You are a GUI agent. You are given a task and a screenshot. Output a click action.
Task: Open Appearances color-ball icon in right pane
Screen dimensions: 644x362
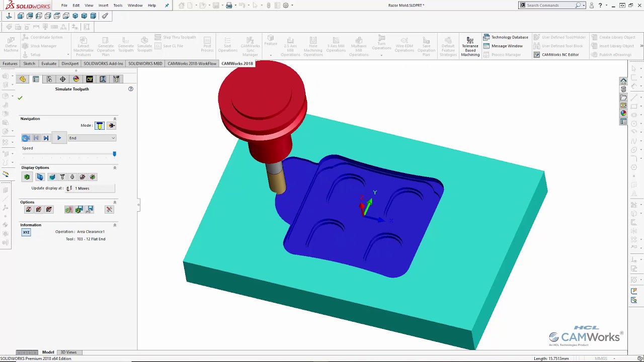[x=623, y=113]
